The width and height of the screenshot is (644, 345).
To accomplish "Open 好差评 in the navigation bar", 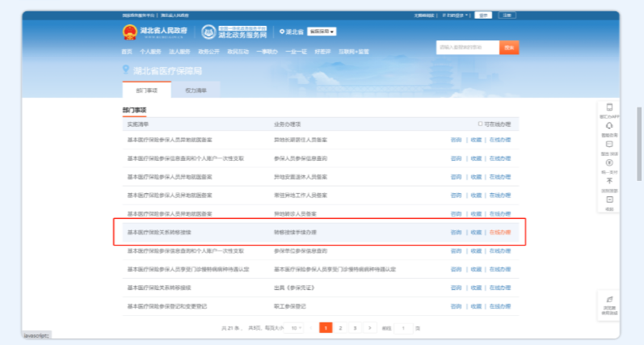I will [x=322, y=52].
